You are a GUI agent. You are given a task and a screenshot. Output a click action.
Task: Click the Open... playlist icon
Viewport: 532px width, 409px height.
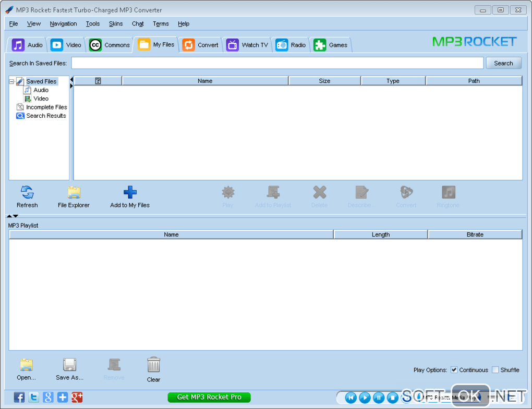pos(26,365)
